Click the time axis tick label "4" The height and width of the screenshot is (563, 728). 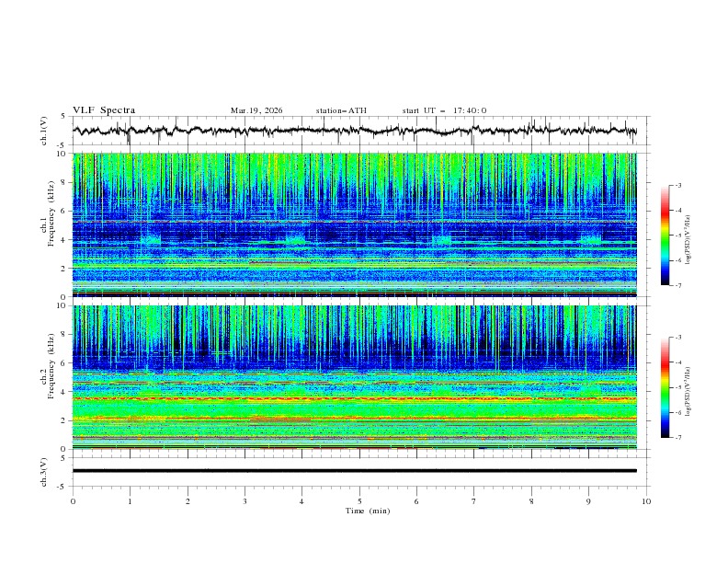301,501
